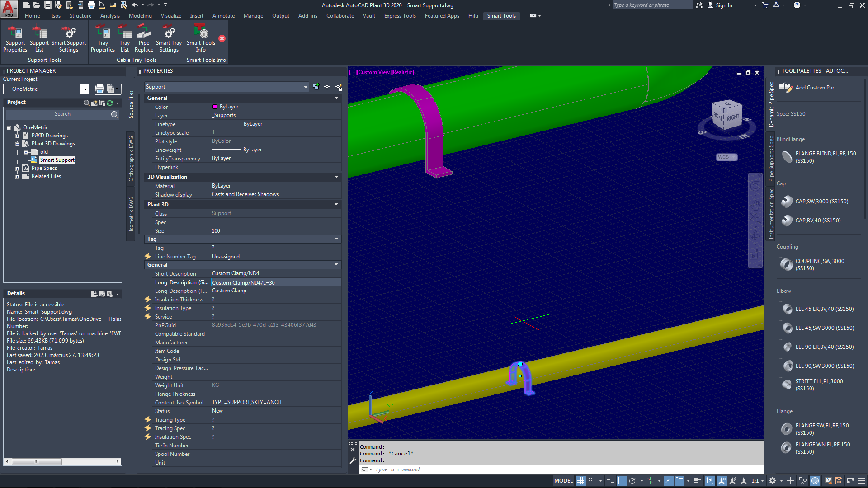Viewport: 868px width, 488px height.
Task: Click the ByLayer color swatch
Action: pyautogui.click(x=215, y=107)
